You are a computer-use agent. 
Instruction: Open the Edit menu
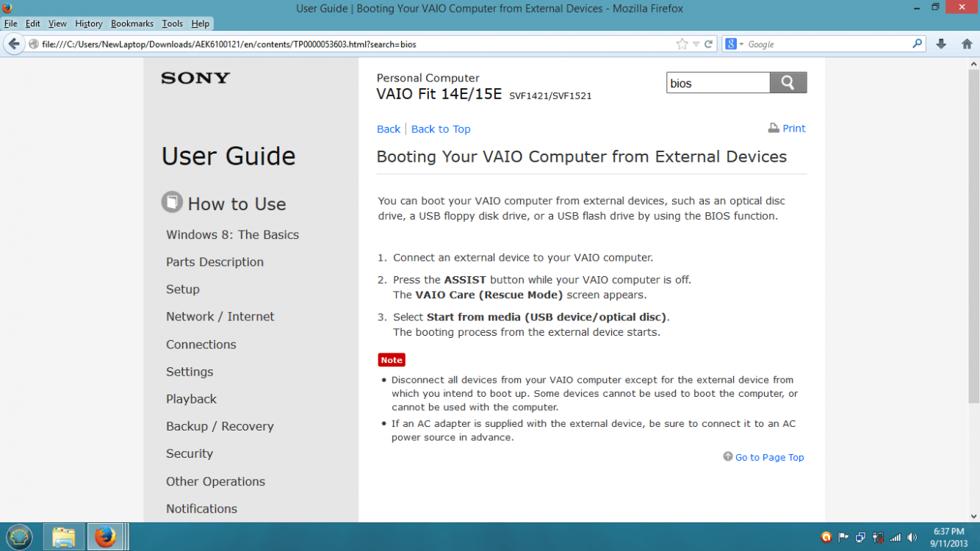coord(33,24)
